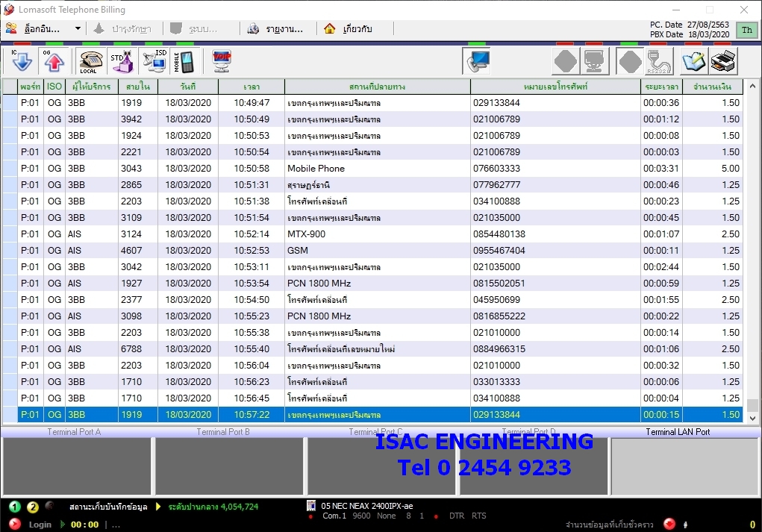This screenshot has height=532, width=762.
Task: Click the Com.1 port status text
Action: [334, 516]
